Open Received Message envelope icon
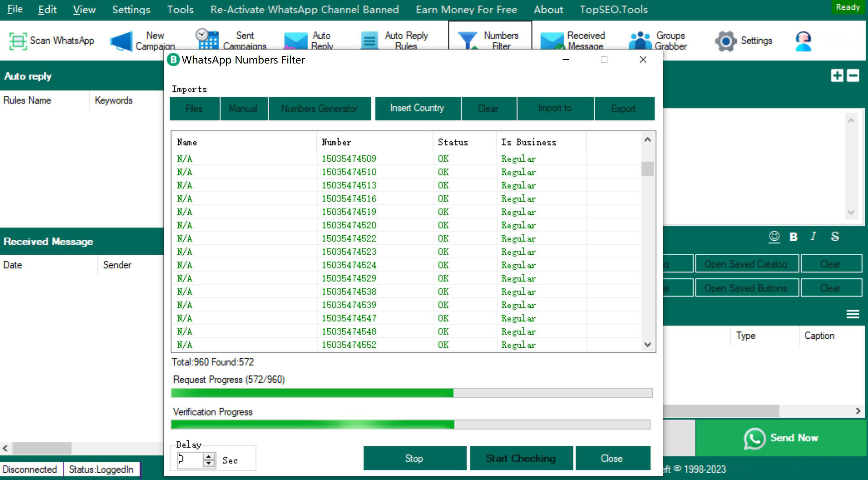Image resolution: width=868 pixels, height=480 pixels. (552, 41)
